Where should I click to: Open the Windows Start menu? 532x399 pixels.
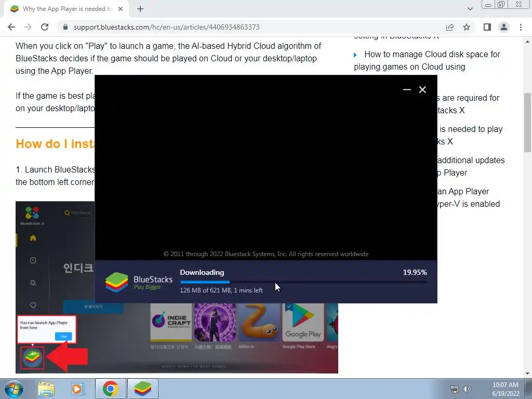tap(14, 389)
